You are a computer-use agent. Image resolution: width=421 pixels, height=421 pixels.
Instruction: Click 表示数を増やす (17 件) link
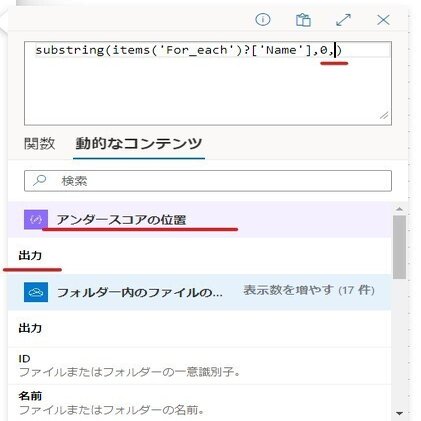click(309, 290)
